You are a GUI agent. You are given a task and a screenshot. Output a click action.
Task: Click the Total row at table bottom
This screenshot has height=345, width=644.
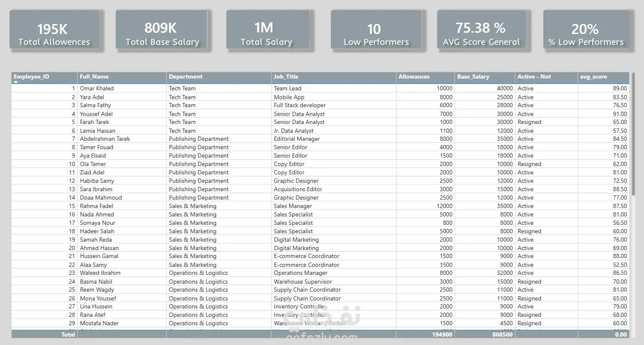point(320,334)
